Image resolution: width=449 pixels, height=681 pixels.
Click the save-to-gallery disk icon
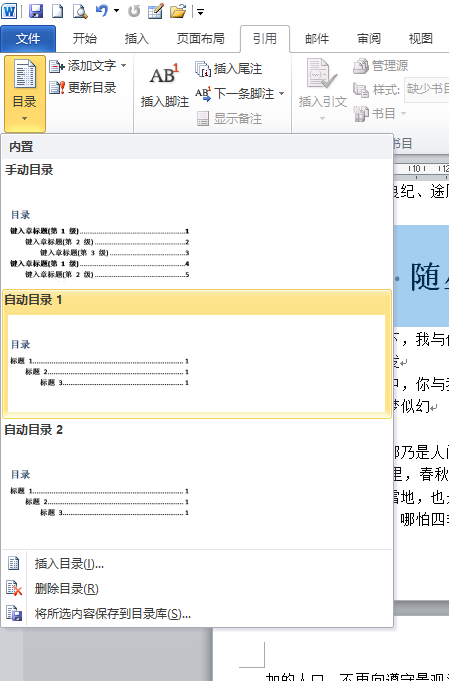(x=14, y=613)
